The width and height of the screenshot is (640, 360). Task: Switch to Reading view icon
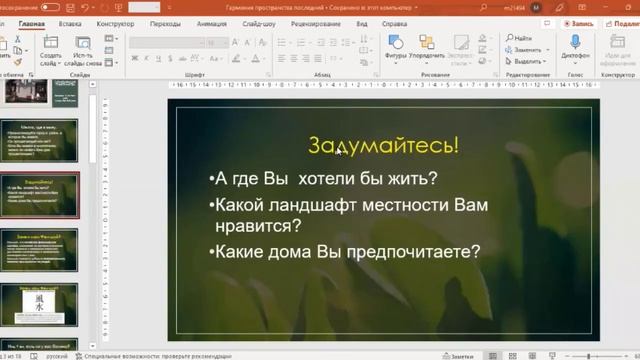(532, 356)
